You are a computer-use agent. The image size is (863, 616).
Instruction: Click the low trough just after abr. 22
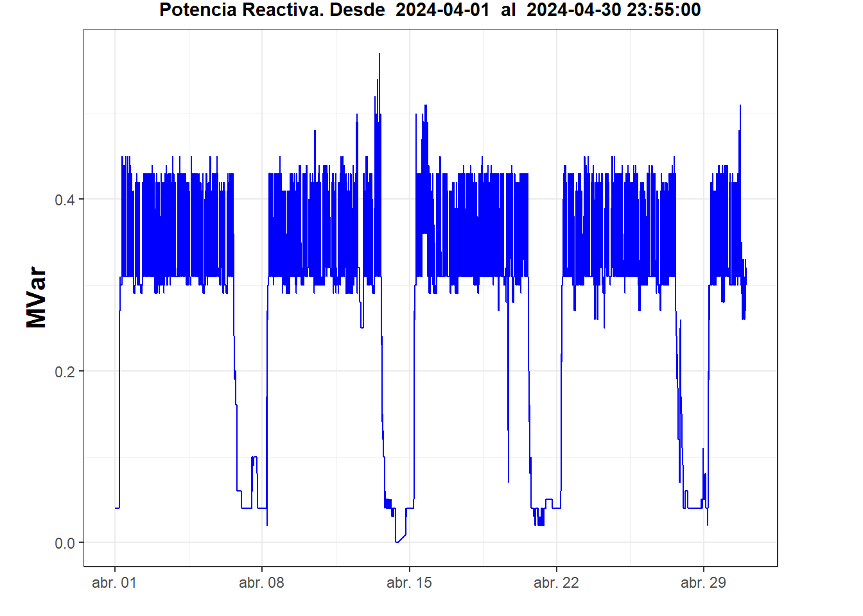tap(539, 524)
